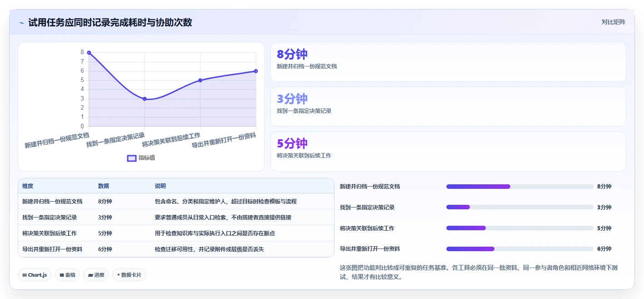
Task: Click the 对比矩阵 label in the header
Action: point(613,22)
